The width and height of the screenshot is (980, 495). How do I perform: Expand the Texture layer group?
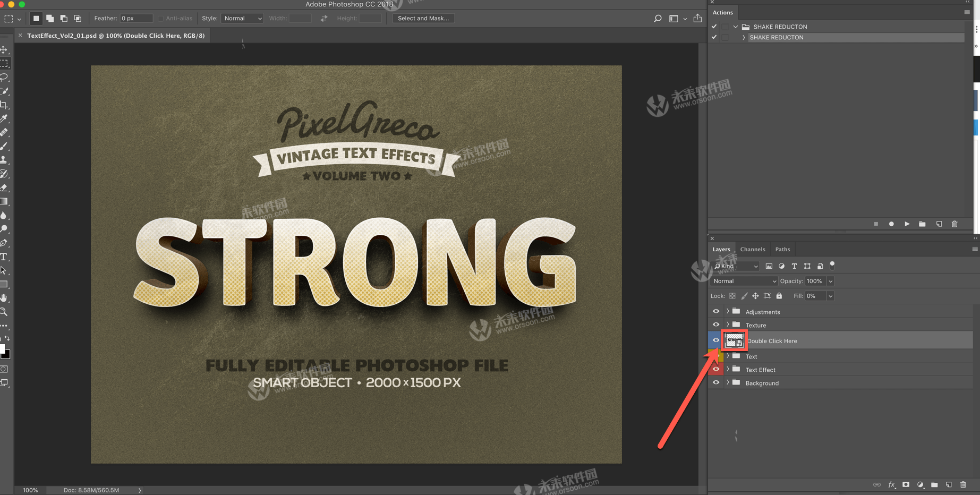pyautogui.click(x=728, y=325)
